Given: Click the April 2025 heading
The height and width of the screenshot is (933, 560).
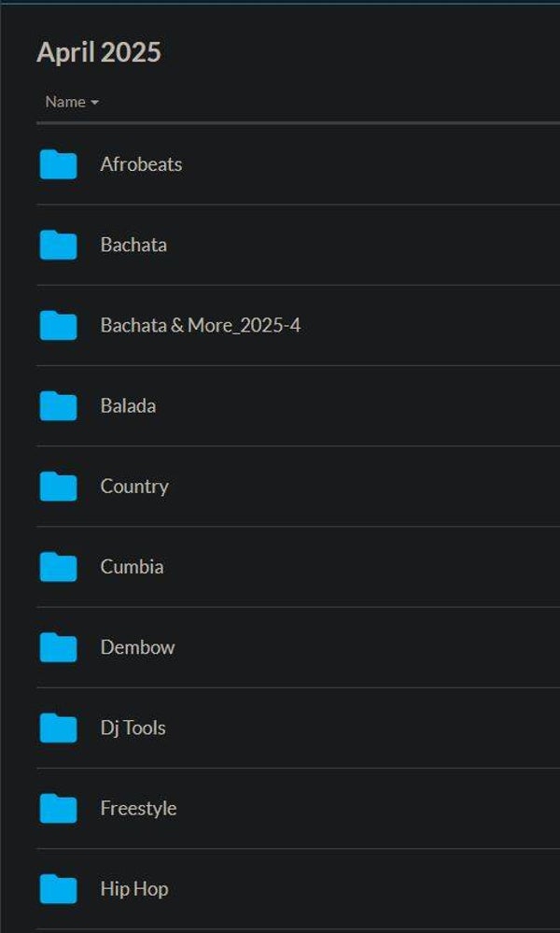Looking at the screenshot, I should 99,52.
